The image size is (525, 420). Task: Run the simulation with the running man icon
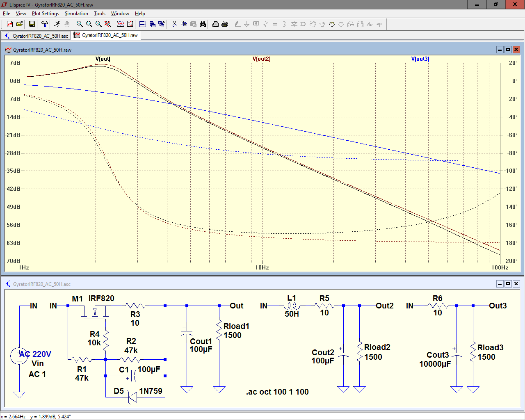click(57, 24)
